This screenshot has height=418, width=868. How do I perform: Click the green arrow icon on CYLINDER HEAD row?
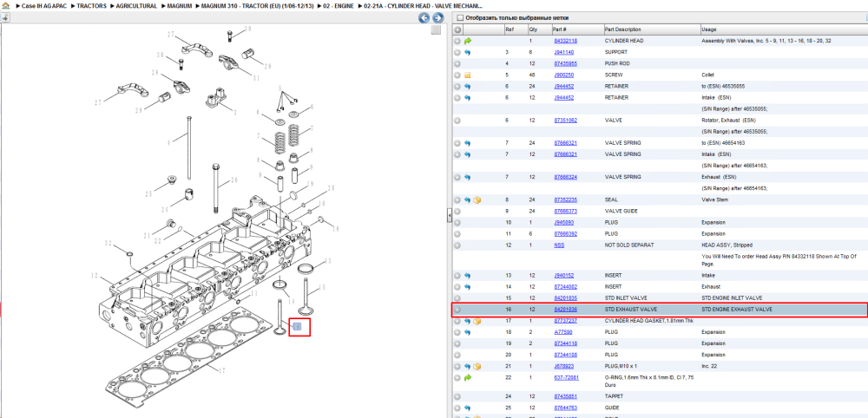tap(468, 41)
